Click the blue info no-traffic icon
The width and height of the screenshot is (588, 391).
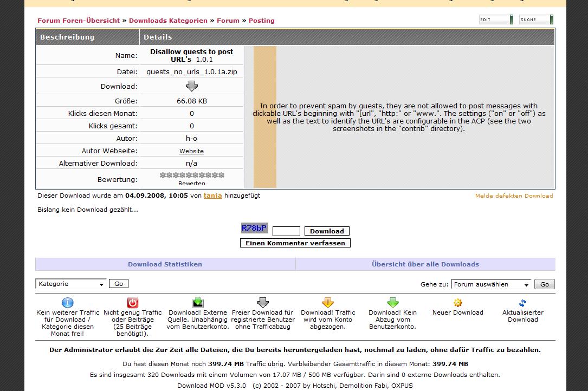(68, 303)
